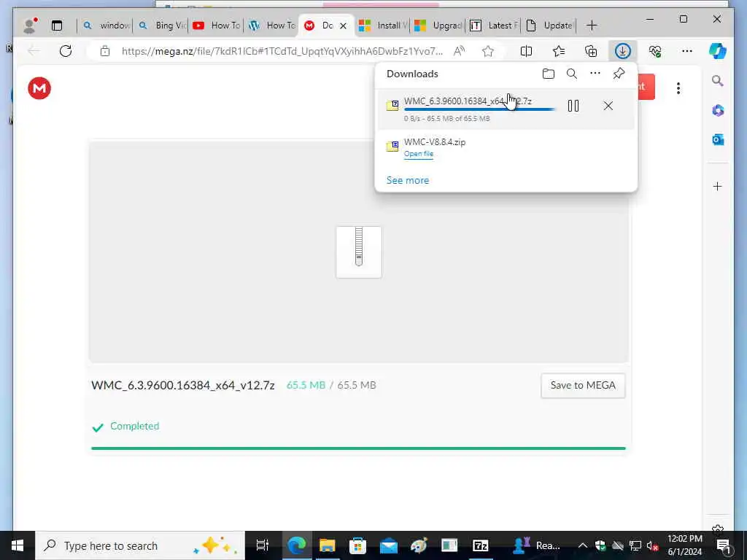This screenshot has height=560, width=747.
Task: Open more options in Downloads panel
Action: (595, 74)
